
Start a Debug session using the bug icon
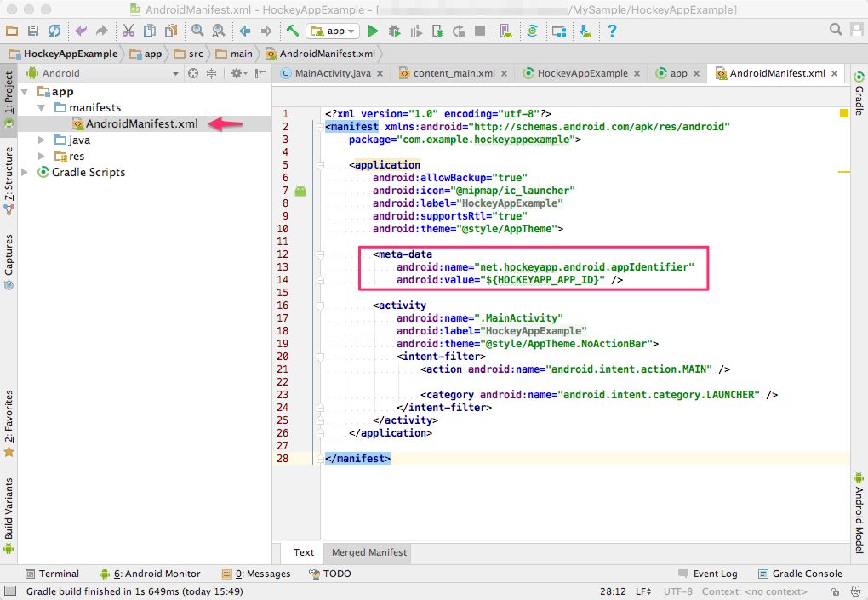(x=394, y=31)
